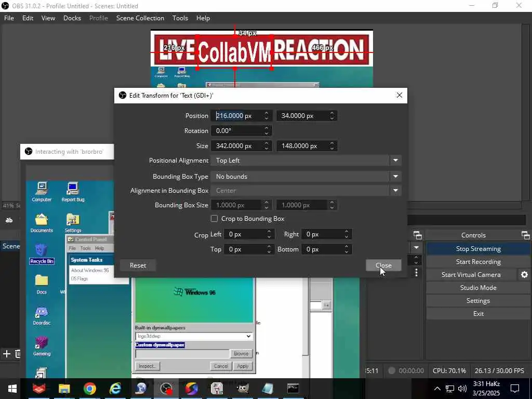
Task: Open the File menu in OBS
Action: [9, 18]
